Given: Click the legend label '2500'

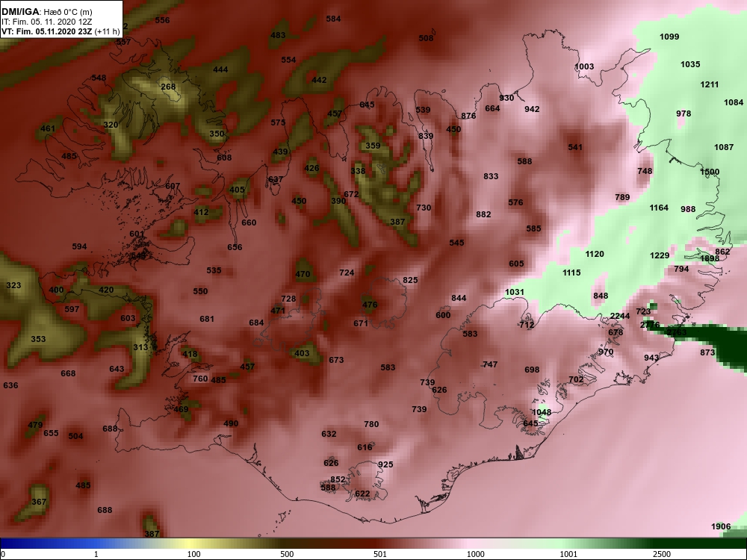Looking at the screenshot, I should point(661,554).
